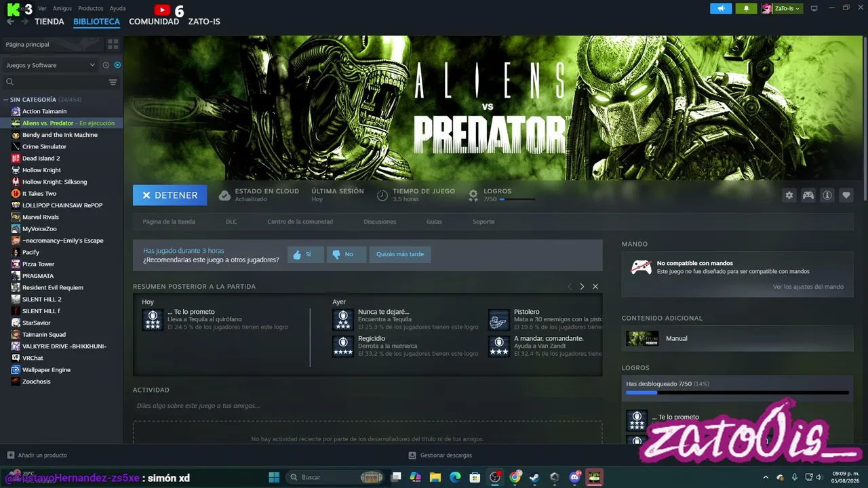
Task: Click the activity text field to post
Action: (368, 406)
